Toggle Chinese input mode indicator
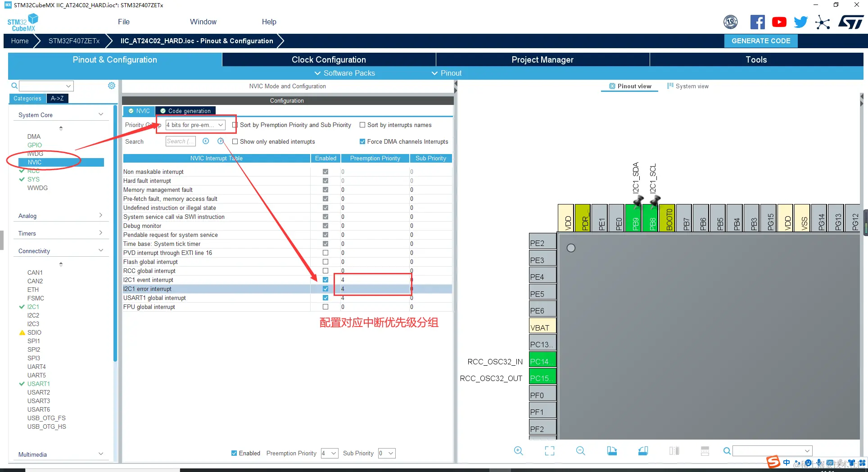Viewport: 868px width, 472px height. pyautogui.click(x=787, y=463)
